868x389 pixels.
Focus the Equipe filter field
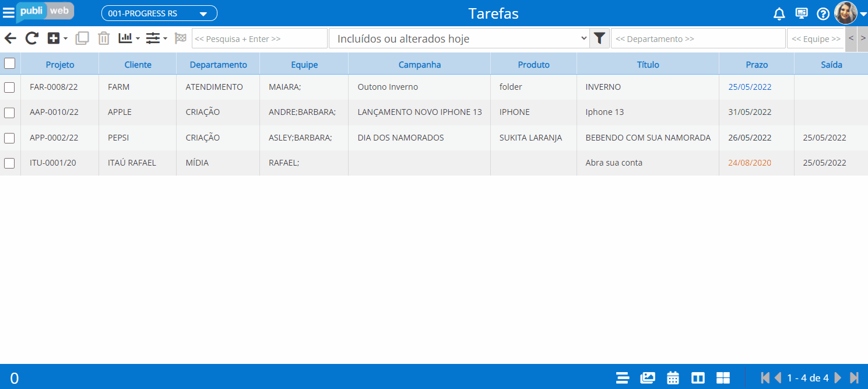[816, 38]
